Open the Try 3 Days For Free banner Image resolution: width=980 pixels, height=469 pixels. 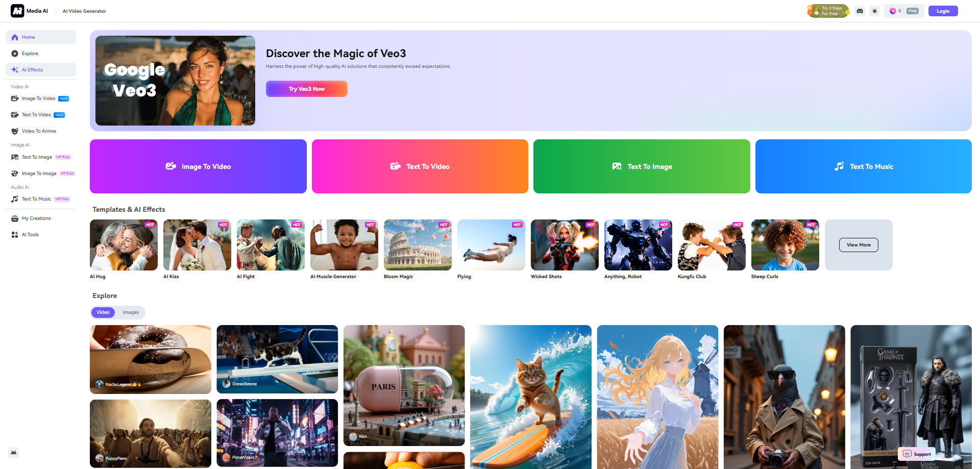point(828,11)
